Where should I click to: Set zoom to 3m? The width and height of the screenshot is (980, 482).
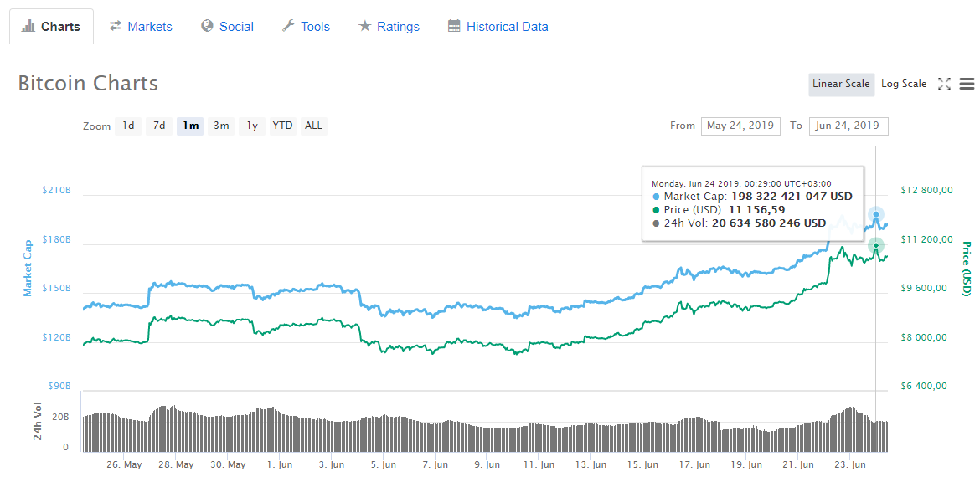click(x=221, y=126)
